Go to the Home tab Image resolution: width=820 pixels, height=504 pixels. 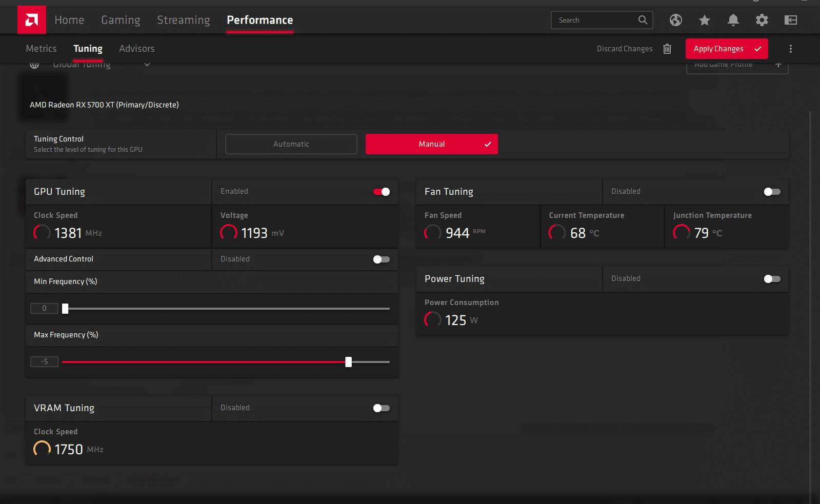[69, 20]
